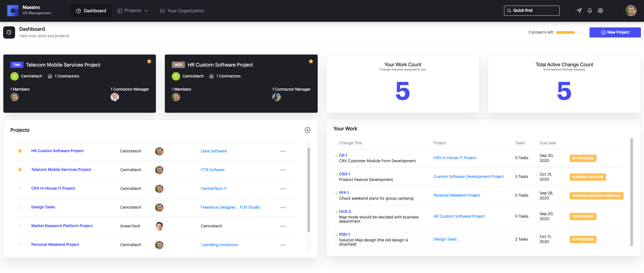
Task: Open CRX In-House IT Project in Projects list
Action: click(x=53, y=188)
